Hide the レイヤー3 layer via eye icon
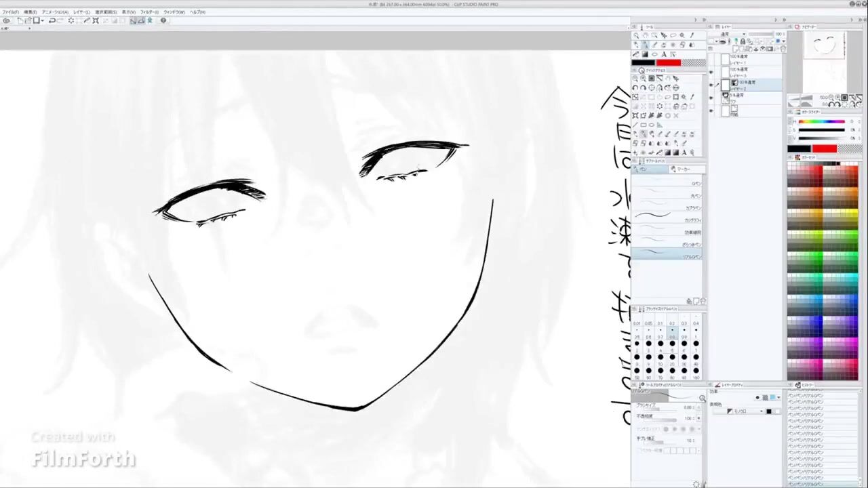The image size is (868, 488). (711, 73)
